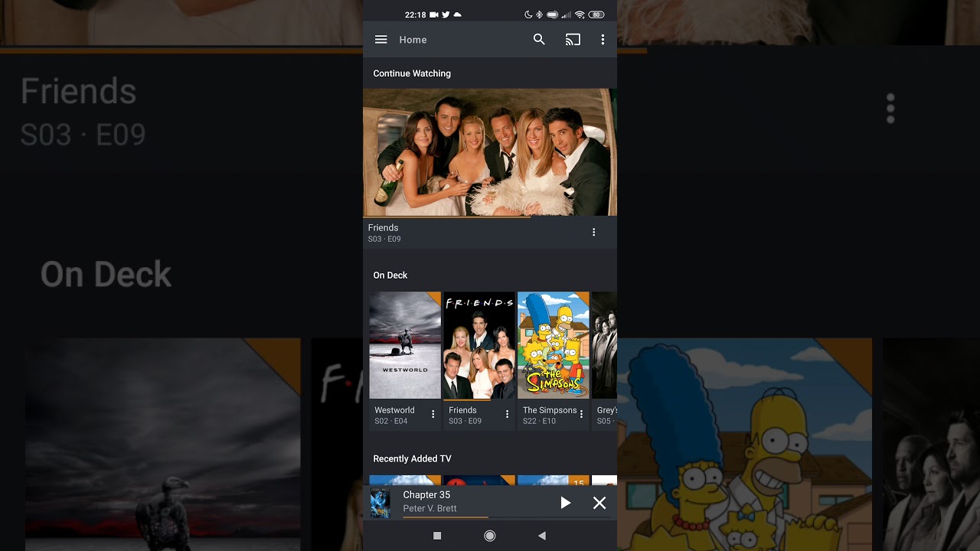Open the Friends poster in On Deck
This screenshot has width=980, height=551.
(x=479, y=345)
